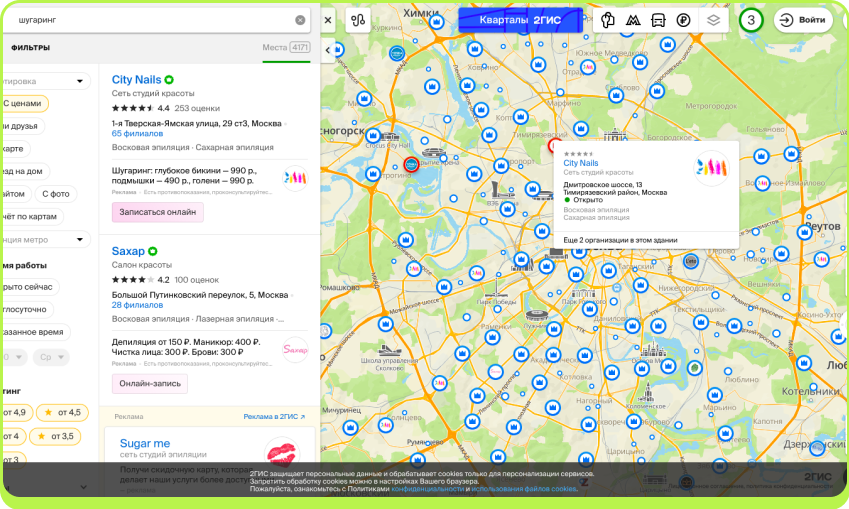Show public transport bus layer

[658, 20]
